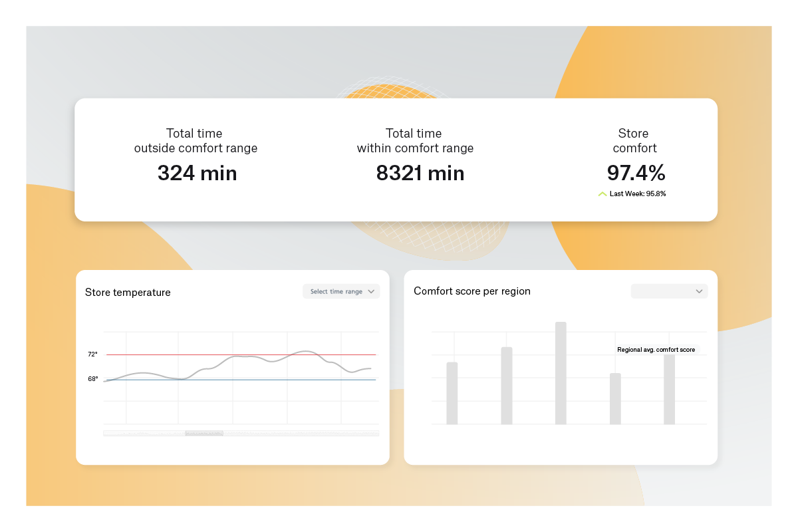Click the 324 min outside comfort value
This screenshot has width=798, height=532.
point(197,174)
